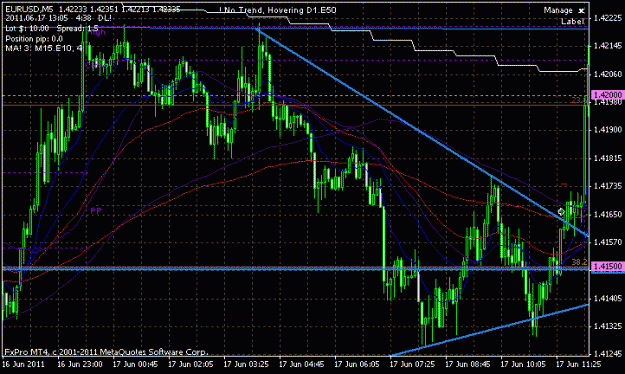Click the '17 Jun 02:05' time axis label
Image resolution: width=625 pixels, height=374 pixels.
(x=191, y=364)
